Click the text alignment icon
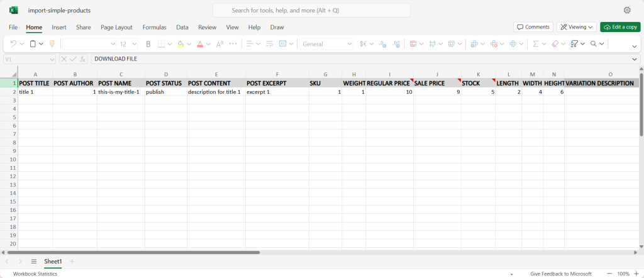This screenshot has width=644, height=278. pyautogui.click(x=250, y=44)
